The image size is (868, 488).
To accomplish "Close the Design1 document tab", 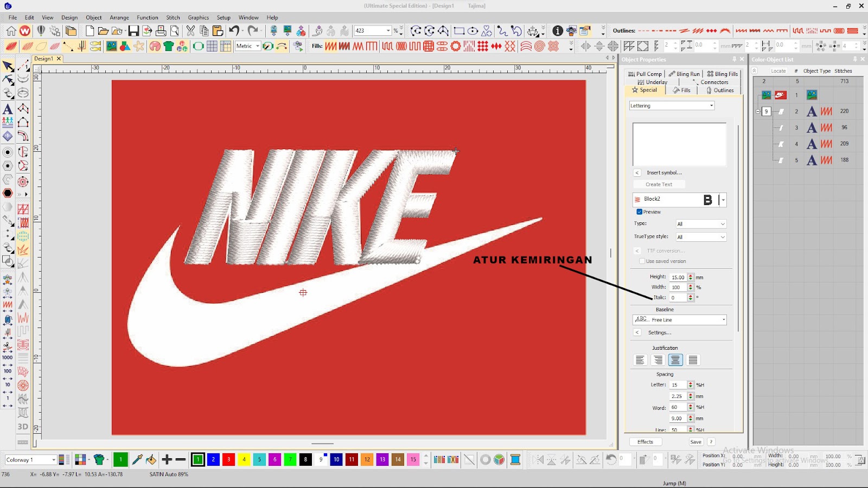I will [x=59, y=59].
